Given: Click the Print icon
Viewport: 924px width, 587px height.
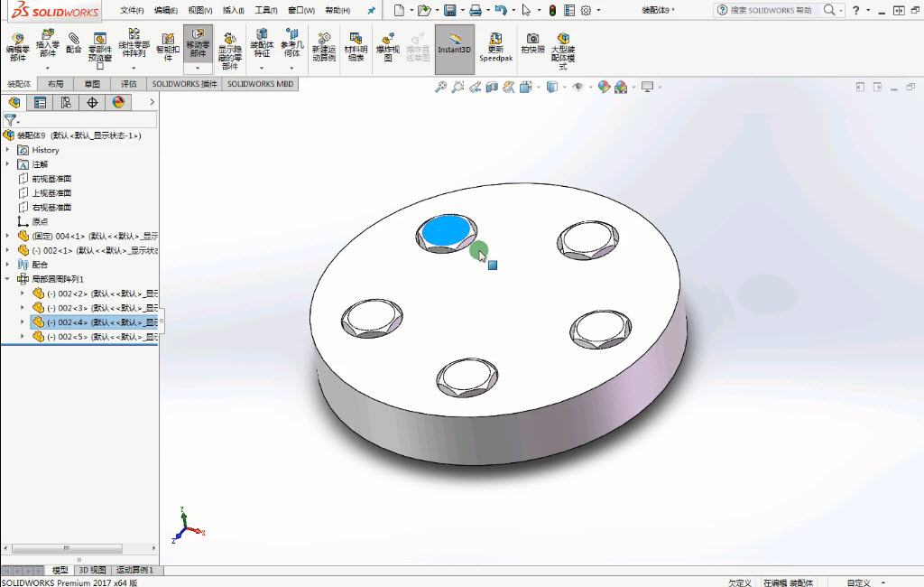Looking at the screenshot, I should click(475, 10).
